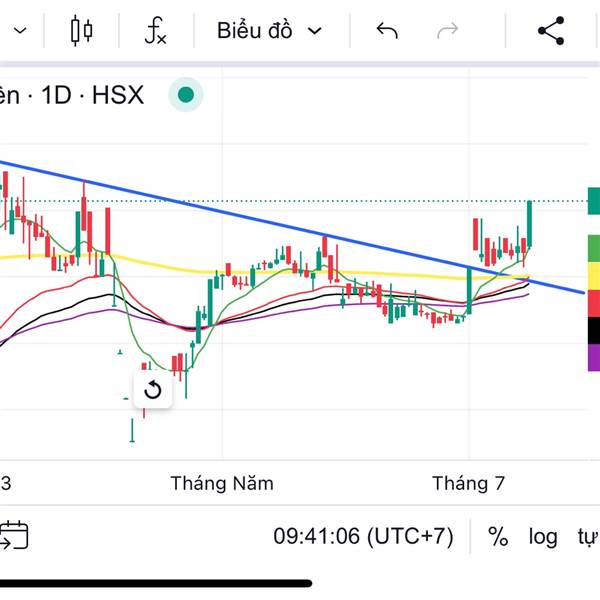The image size is (600, 600).
Task: Click the greyed redo arrow
Action: (447, 31)
